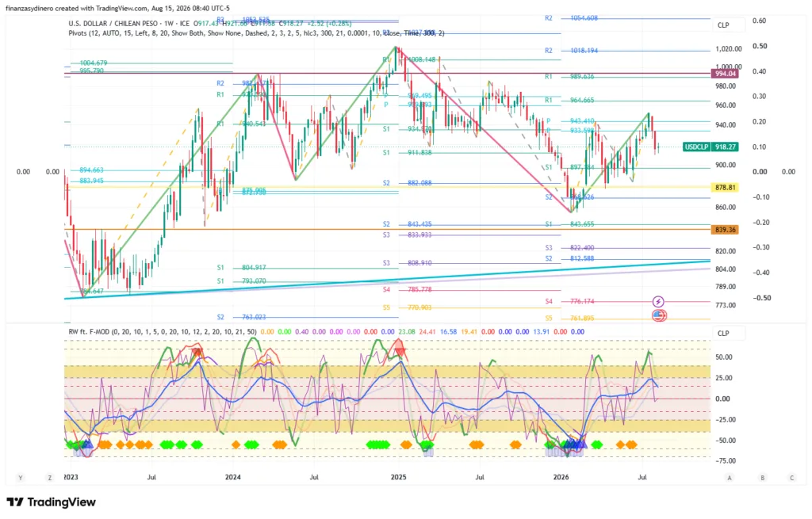
Task: Click the 2025 label on time axis
Action: click(x=398, y=477)
